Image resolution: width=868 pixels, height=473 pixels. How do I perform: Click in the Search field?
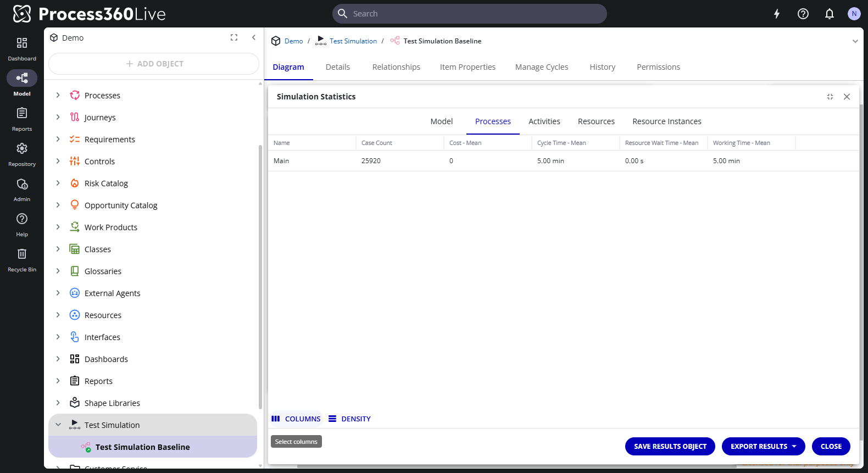tap(470, 14)
